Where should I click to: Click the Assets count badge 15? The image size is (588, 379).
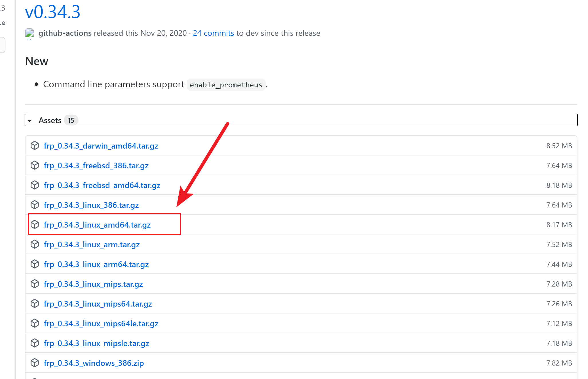coord(71,121)
